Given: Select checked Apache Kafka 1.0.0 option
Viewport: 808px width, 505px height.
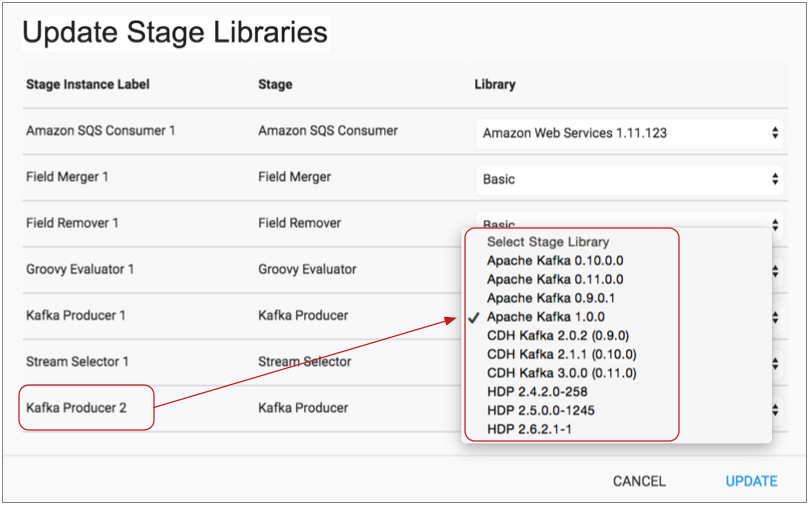Looking at the screenshot, I should pos(545,317).
